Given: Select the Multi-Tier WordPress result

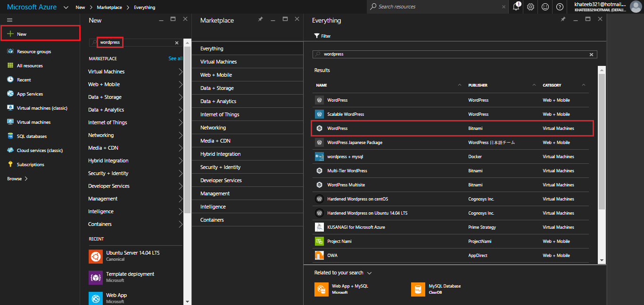Looking at the screenshot, I should point(452,171).
